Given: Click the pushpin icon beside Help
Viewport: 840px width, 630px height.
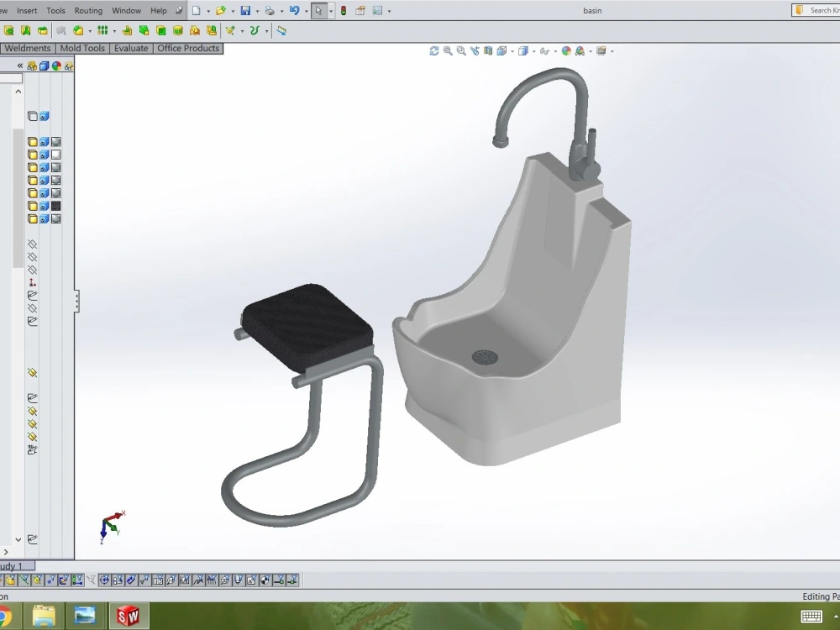Looking at the screenshot, I should pos(179,10).
